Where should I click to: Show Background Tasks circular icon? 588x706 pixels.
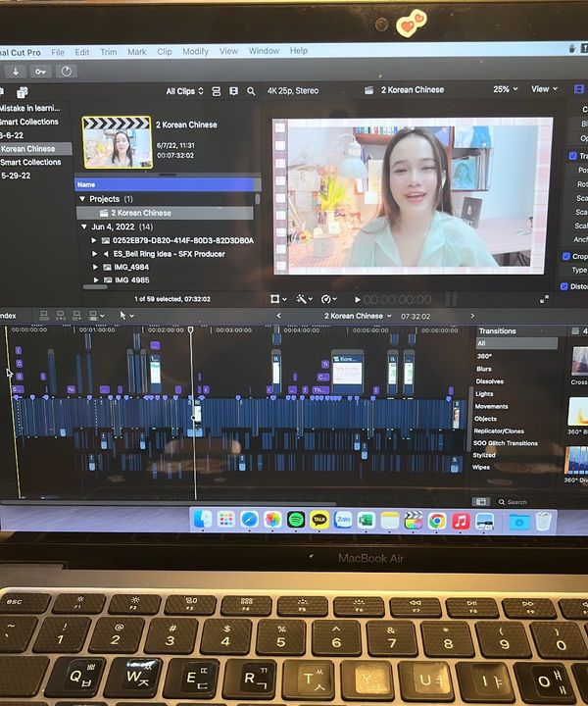66,72
